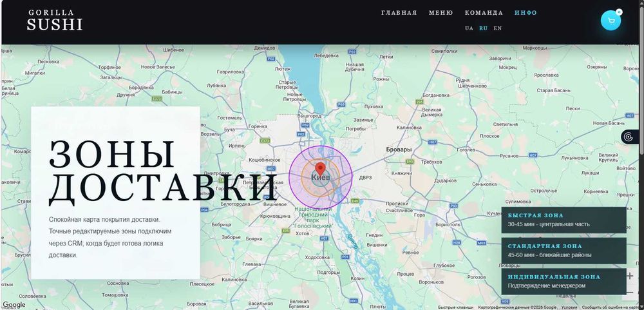Screen dimensions: 644x310
Task: Select the Стандартная зона card
Action: pos(563,250)
